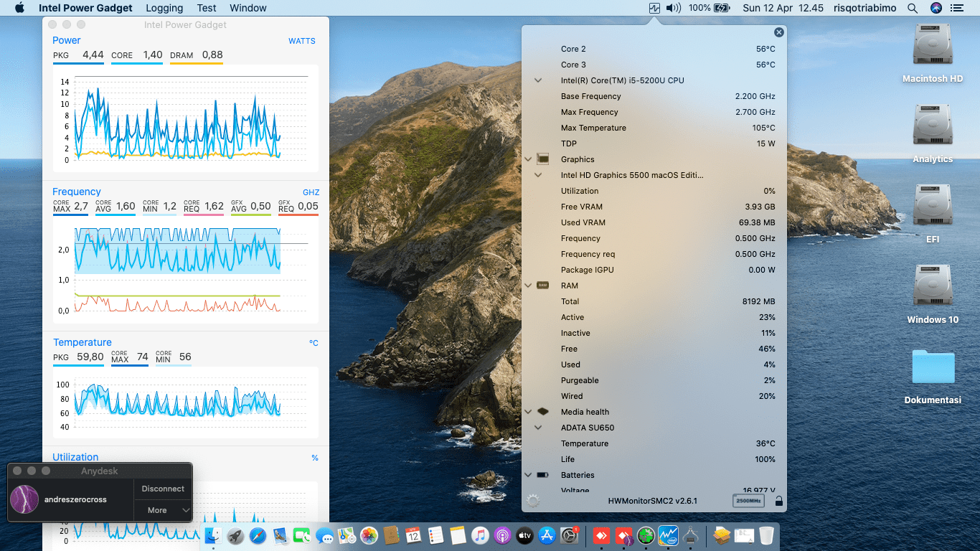Click Disconnect in the Anydesk window
The height and width of the screenshot is (551, 980).
pyautogui.click(x=163, y=489)
